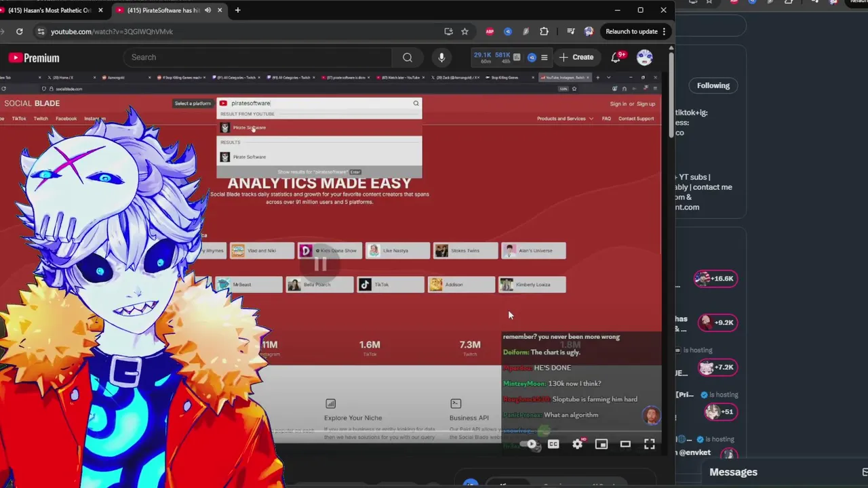Image resolution: width=868 pixels, height=488 pixels.
Task: Open Messages panel in background window
Action: pyautogui.click(x=733, y=472)
